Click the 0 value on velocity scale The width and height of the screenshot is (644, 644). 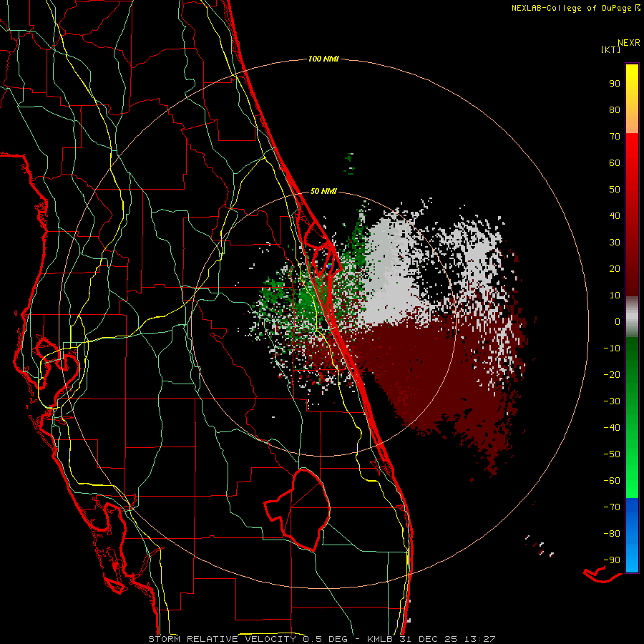(618, 322)
